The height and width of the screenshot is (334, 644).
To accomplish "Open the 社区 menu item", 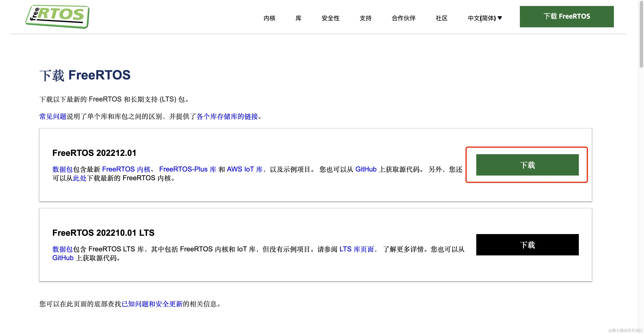I will [x=441, y=18].
